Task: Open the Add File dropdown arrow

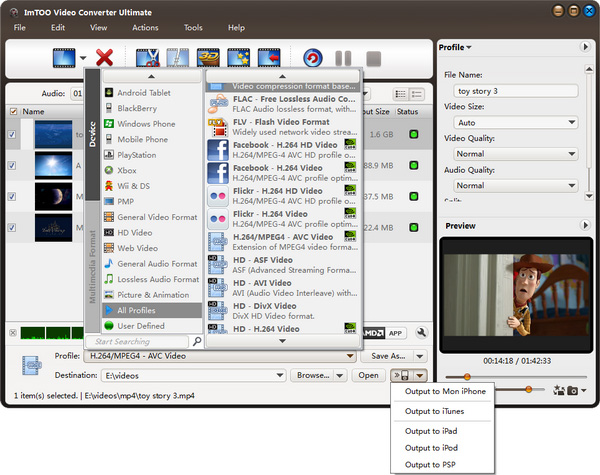Action: click(83, 58)
